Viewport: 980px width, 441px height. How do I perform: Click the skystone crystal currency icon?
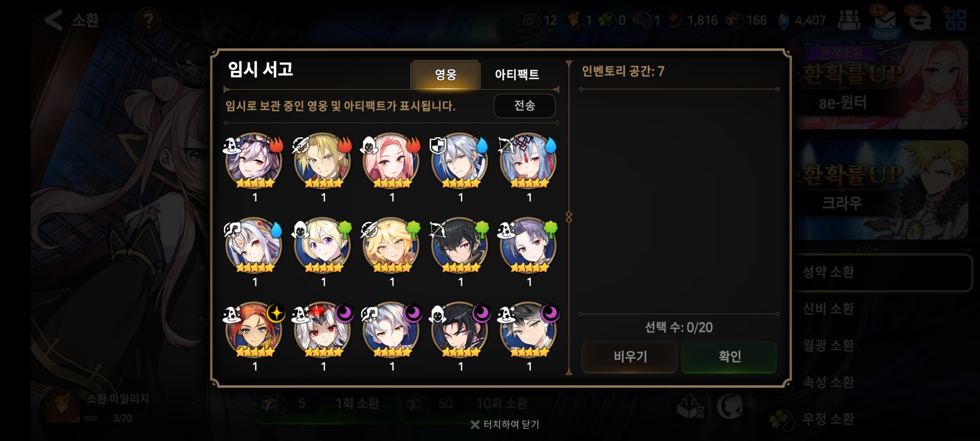[x=784, y=20]
